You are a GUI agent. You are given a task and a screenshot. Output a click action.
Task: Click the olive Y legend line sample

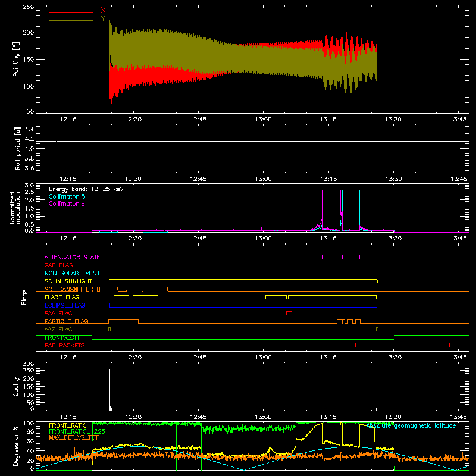pos(71,21)
